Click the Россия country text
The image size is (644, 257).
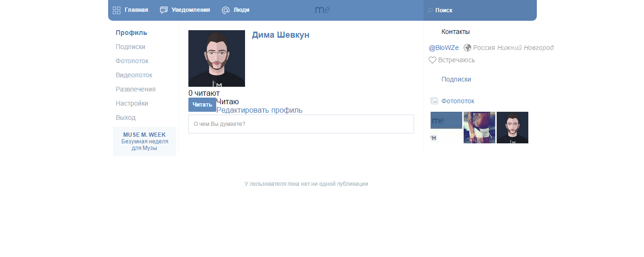click(484, 48)
